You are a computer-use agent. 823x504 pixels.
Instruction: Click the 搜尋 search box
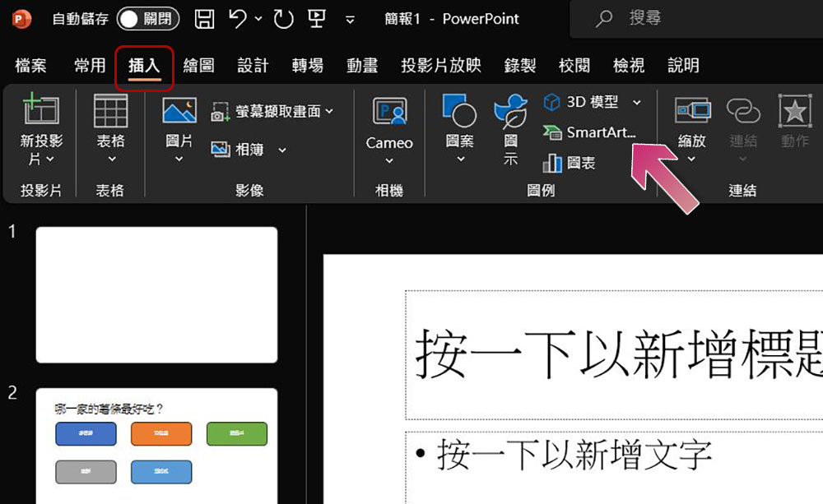tap(700, 18)
